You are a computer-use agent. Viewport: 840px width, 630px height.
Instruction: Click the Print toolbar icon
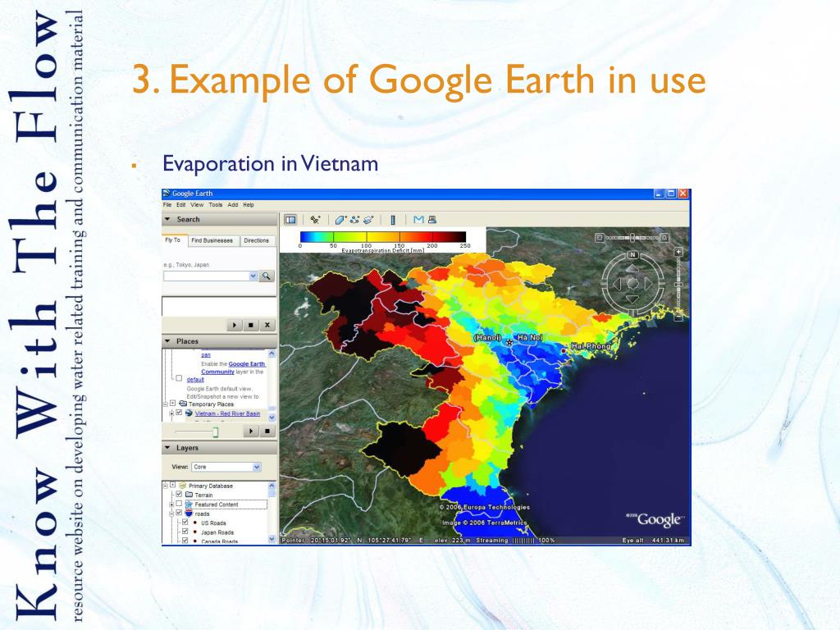(432, 220)
